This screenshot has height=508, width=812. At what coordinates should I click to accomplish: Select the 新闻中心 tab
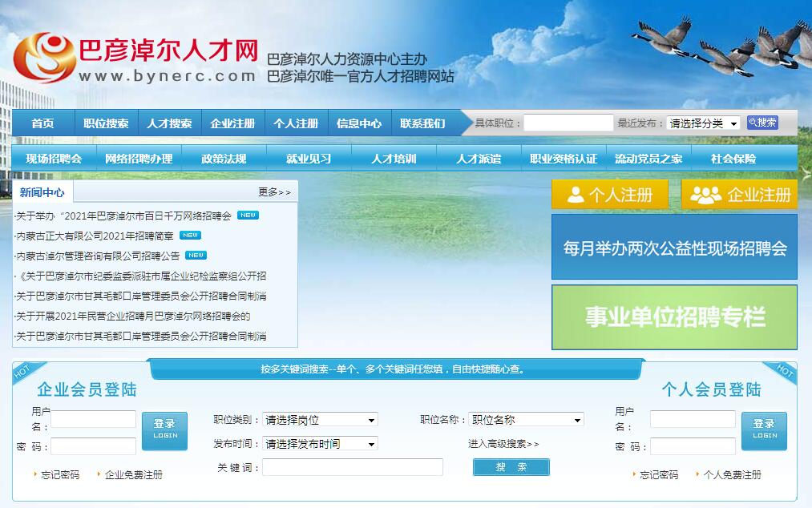click(x=42, y=192)
